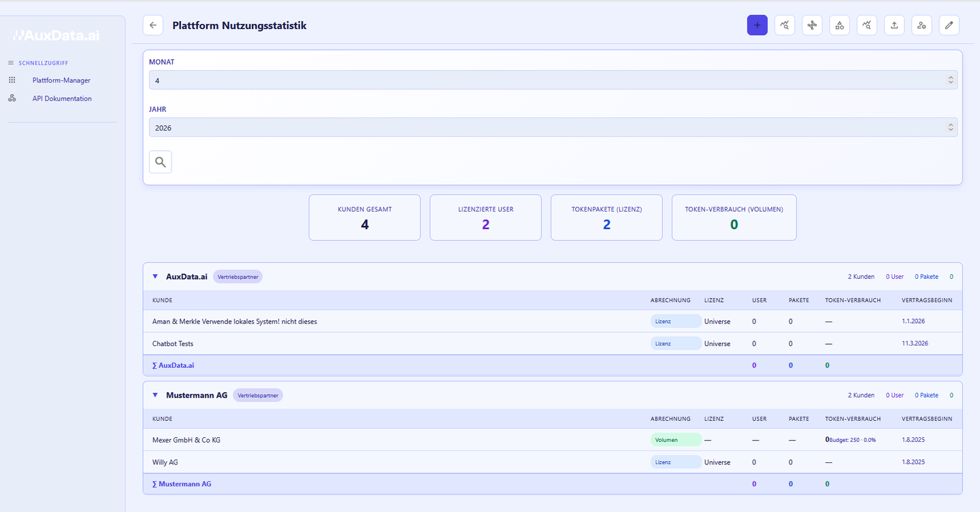Image resolution: width=980 pixels, height=512 pixels.
Task: Click '0 User' in AuxData.ai group header
Action: (x=895, y=277)
